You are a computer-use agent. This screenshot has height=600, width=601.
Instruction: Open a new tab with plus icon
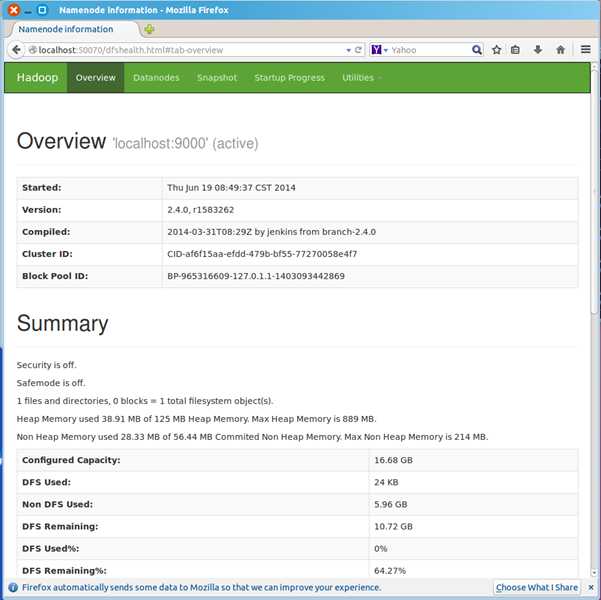tap(149, 29)
